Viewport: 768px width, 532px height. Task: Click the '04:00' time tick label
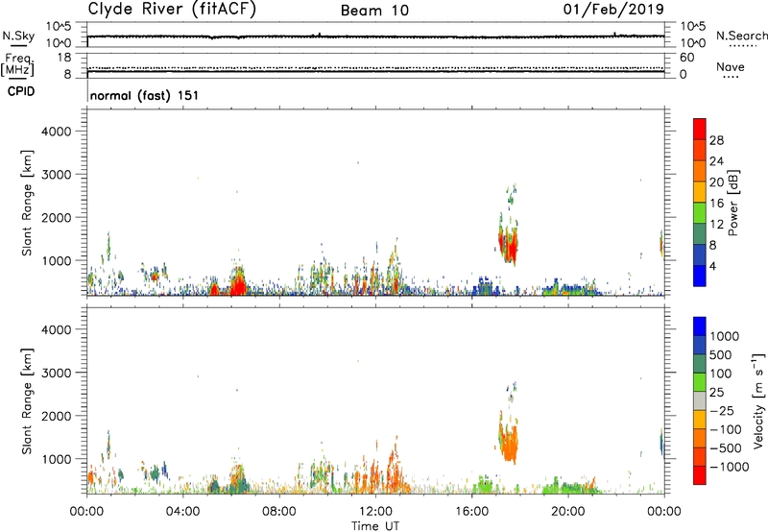pyautogui.click(x=182, y=512)
